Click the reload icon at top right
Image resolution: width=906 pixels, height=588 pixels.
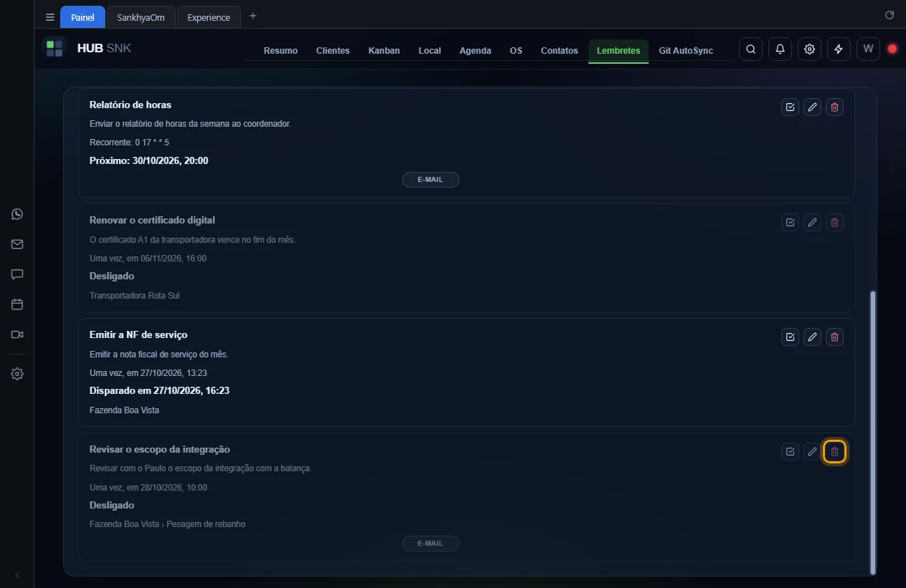(x=890, y=15)
